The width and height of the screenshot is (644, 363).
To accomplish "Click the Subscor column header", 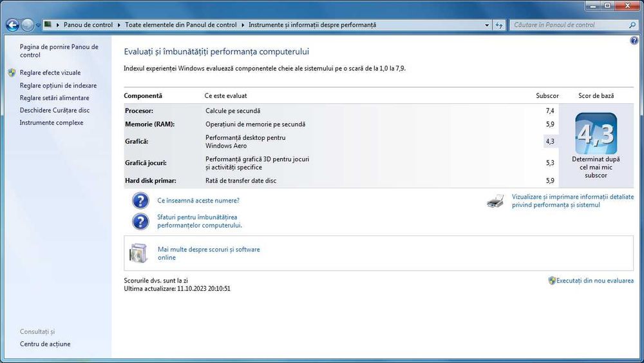I will pyautogui.click(x=547, y=96).
